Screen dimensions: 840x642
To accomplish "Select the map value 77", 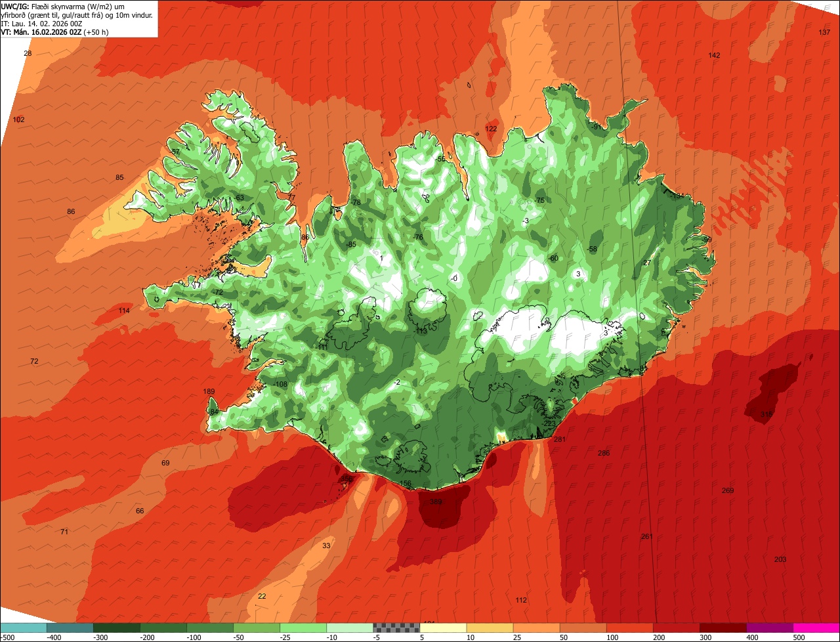I will pyautogui.click(x=291, y=198).
